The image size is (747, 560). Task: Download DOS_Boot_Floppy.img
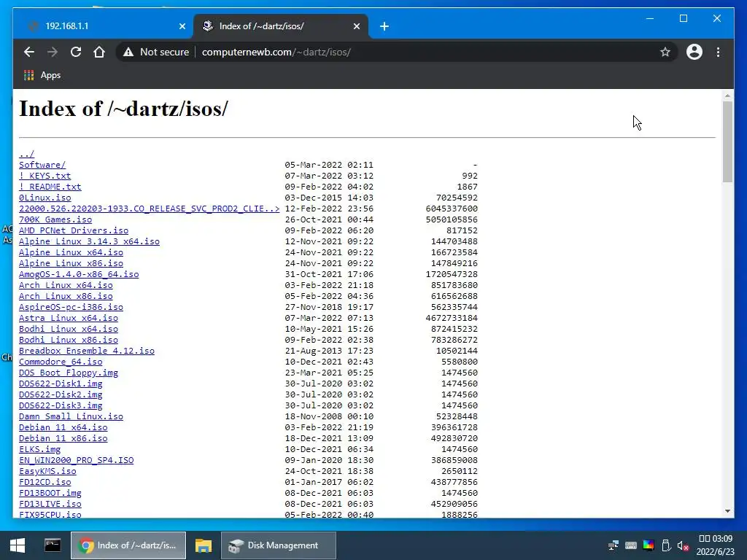[x=69, y=373]
